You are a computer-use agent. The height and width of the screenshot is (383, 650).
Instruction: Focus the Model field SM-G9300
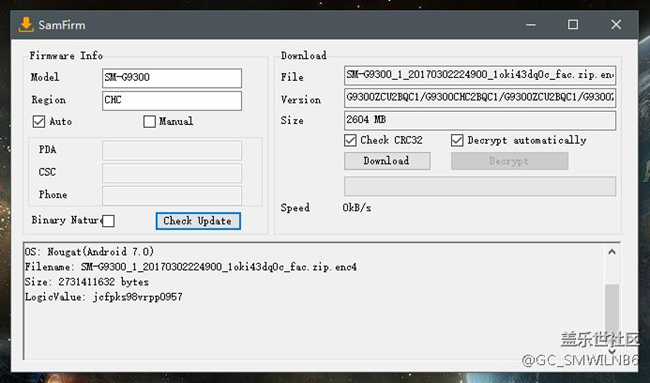[x=172, y=78]
